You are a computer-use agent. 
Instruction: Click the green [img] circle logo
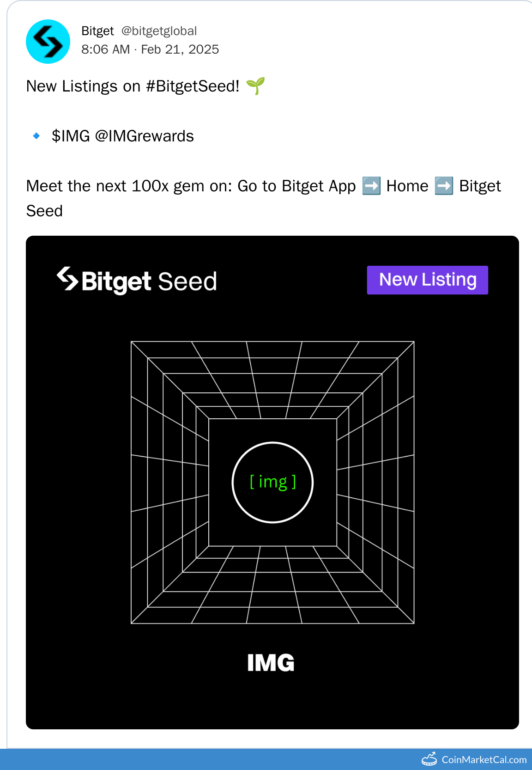(272, 483)
